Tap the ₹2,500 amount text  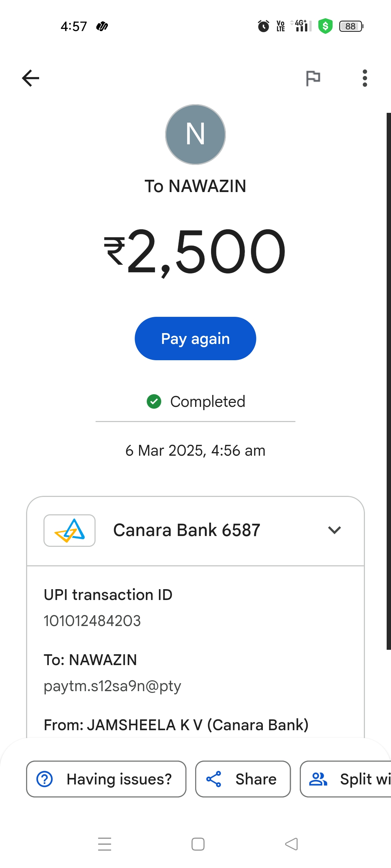coord(195,251)
